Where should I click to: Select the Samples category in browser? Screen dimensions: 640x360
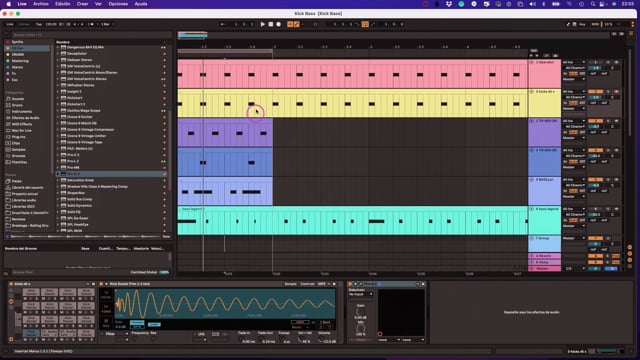tap(18, 149)
